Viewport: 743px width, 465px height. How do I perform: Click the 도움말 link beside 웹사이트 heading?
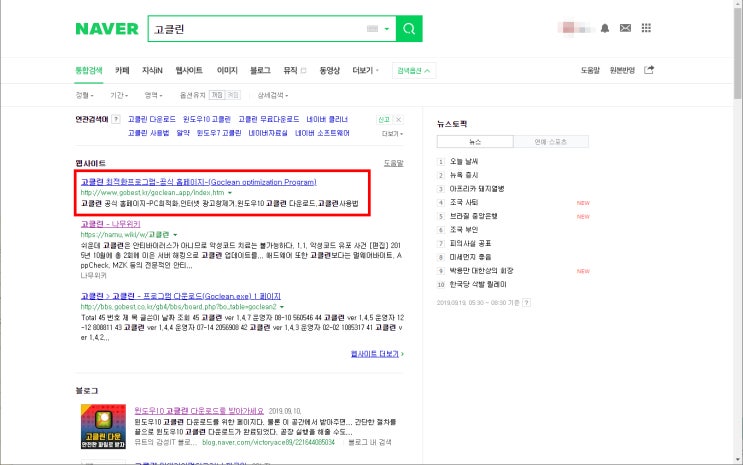tap(393, 163)
